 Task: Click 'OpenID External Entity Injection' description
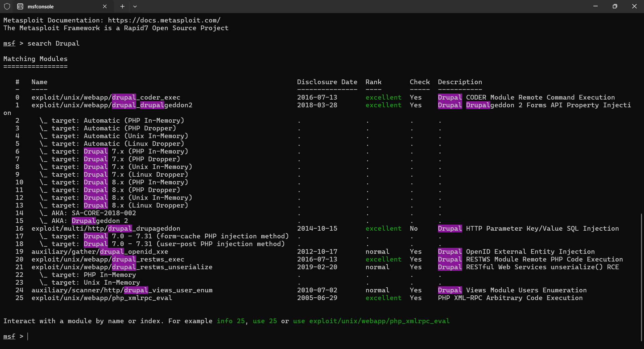[x=531, y=252]
